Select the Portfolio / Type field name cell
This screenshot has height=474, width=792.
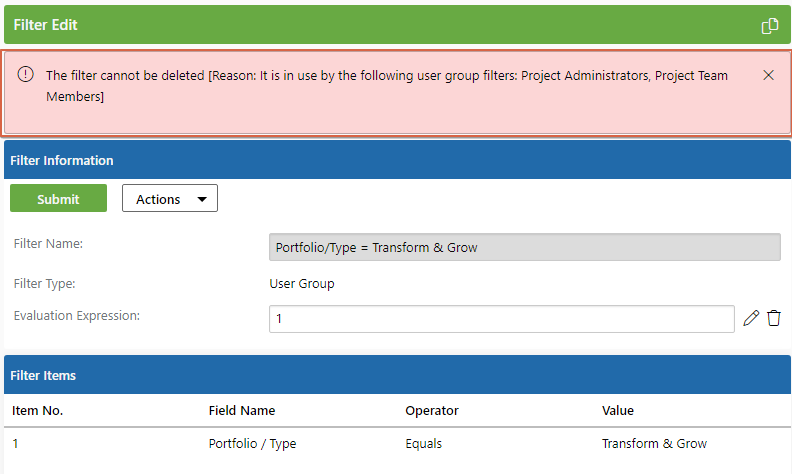pyautogui.click(x=253, y=444)
